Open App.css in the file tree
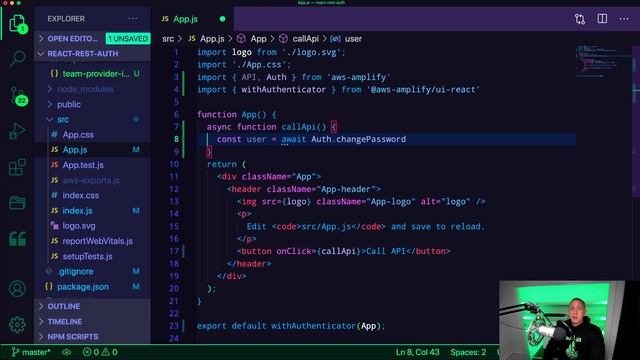The width and height of the screenshot is (640, 360). click(x=78, y=135)
